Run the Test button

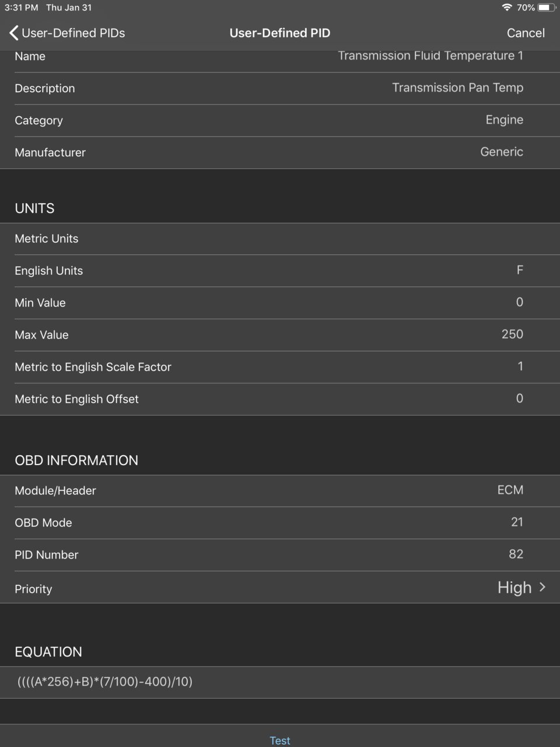tap(280, 740)
